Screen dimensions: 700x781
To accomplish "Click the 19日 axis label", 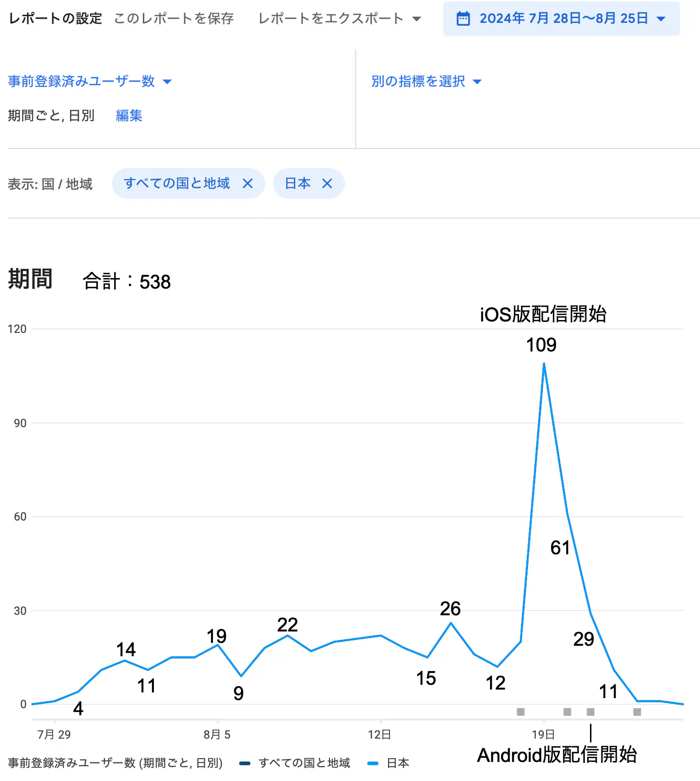I will [543, 735].
